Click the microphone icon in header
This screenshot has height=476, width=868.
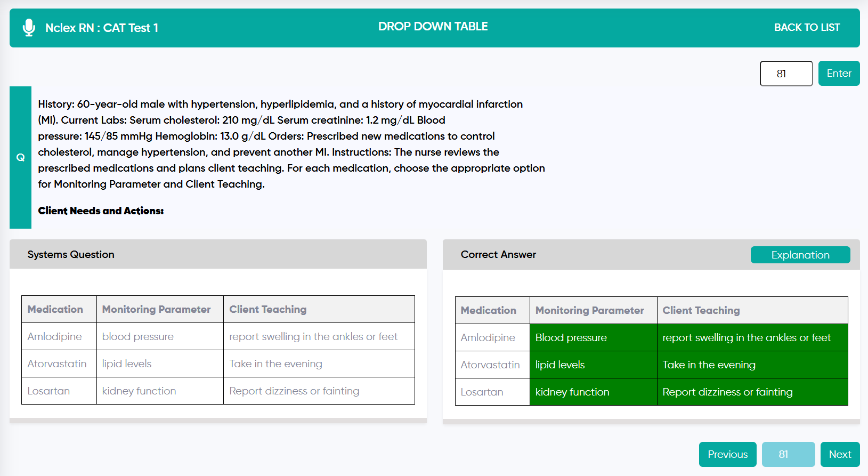[x=29, y=28]
